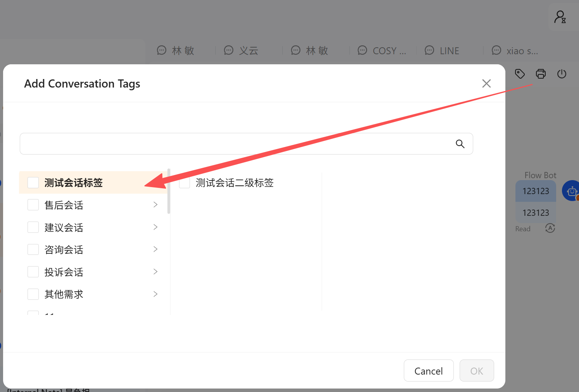Check the 测试会话二级标签 checkbox
Viewport: 579px width, 392px height.
184,182
